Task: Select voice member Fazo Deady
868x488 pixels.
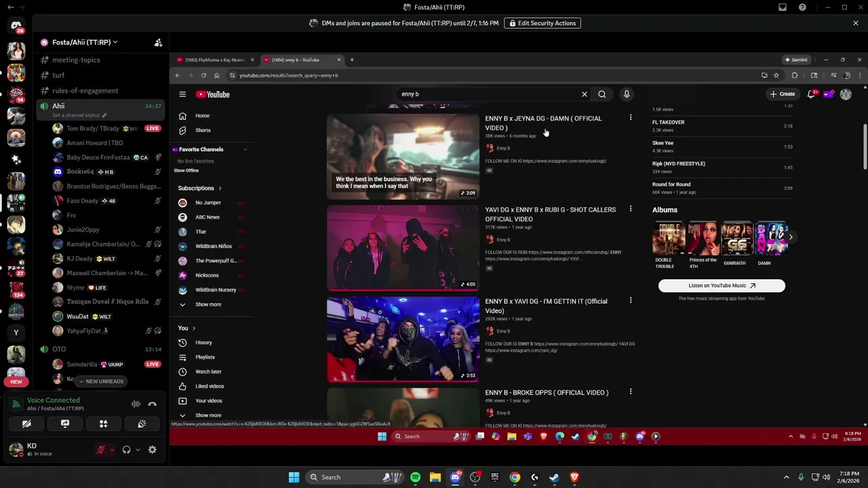Action: pyautogui.click(x=82, y=201)
